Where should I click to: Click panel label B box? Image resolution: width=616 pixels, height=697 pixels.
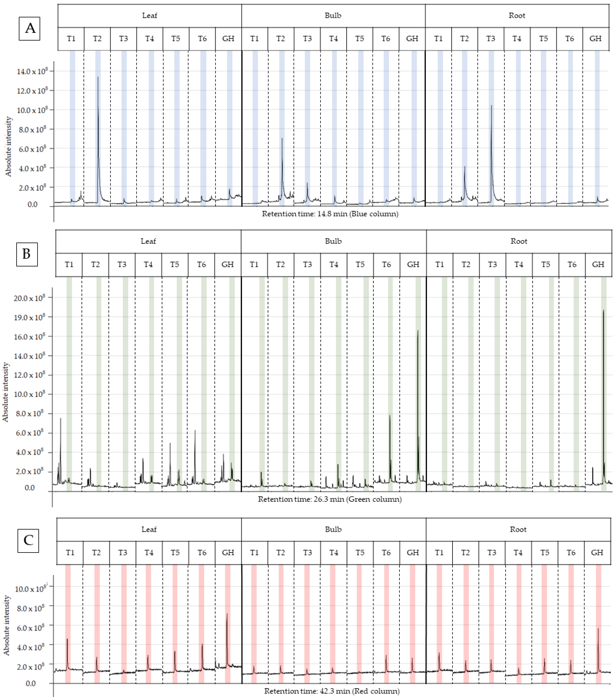pos(27,254)
